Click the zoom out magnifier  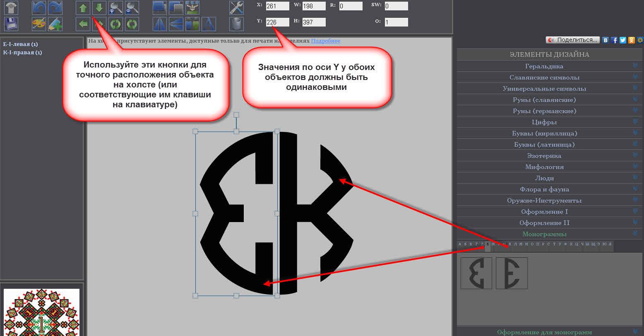132,8
